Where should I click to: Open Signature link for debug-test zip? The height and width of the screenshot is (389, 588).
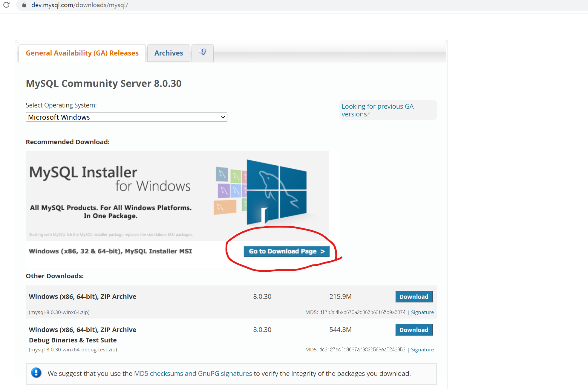(x=422, y=350)
